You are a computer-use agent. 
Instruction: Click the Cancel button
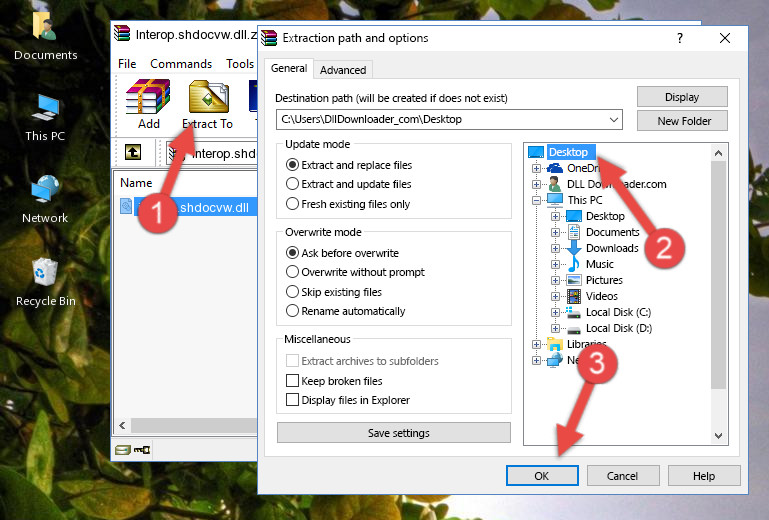(x=623, y=476)
